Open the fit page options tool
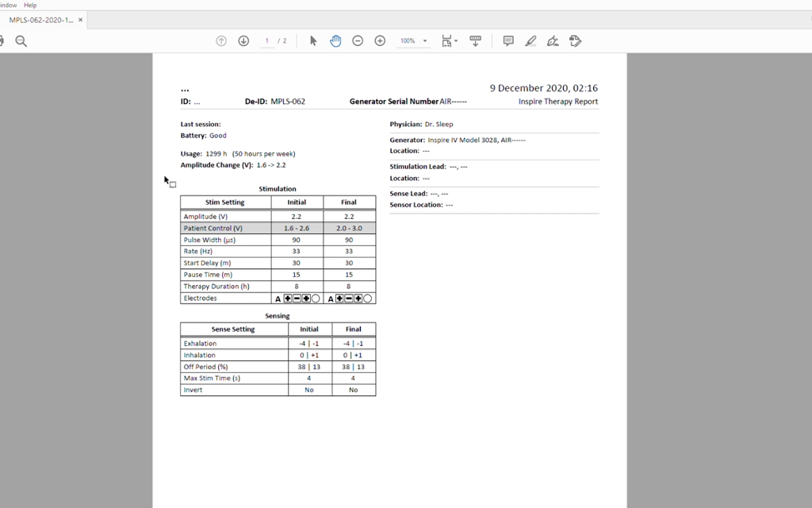Viewport: 812px width, 508px height. 446,41
